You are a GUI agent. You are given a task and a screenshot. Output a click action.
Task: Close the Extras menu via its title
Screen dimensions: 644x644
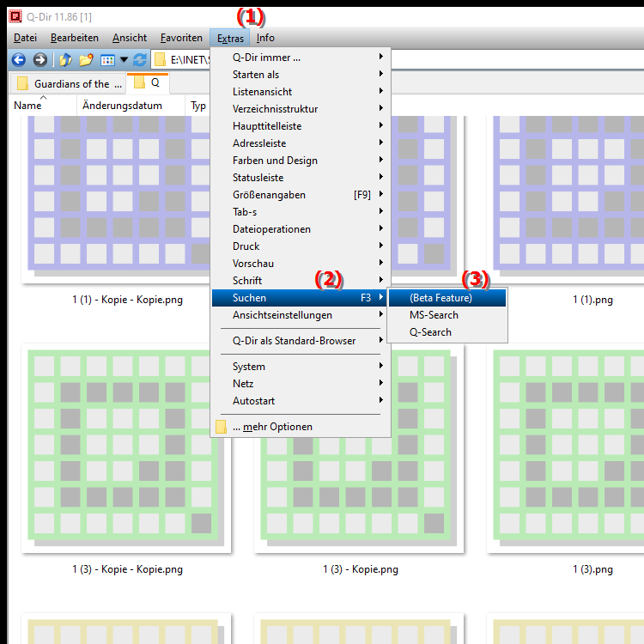[230, 38]
